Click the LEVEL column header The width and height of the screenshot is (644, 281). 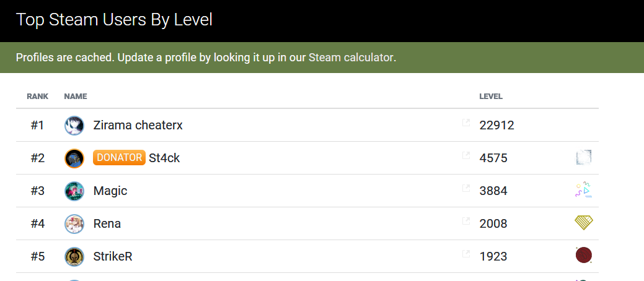[x=491, y=97]
